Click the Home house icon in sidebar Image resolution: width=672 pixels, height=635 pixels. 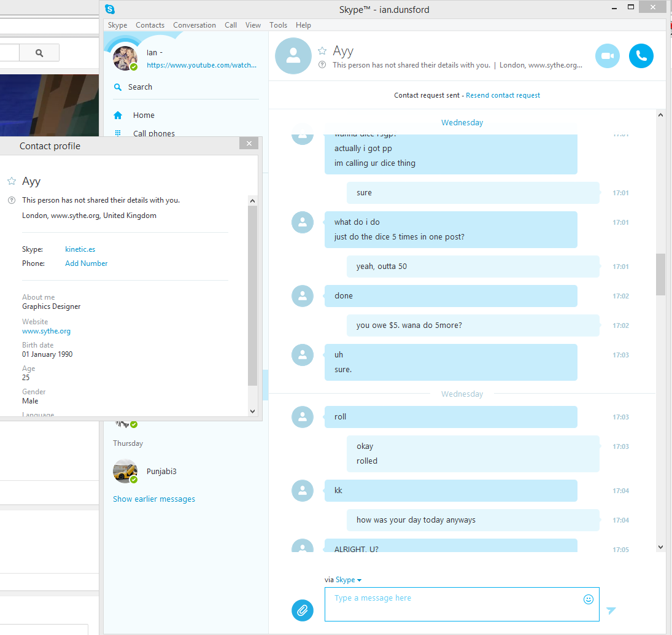tap(118, 115)
